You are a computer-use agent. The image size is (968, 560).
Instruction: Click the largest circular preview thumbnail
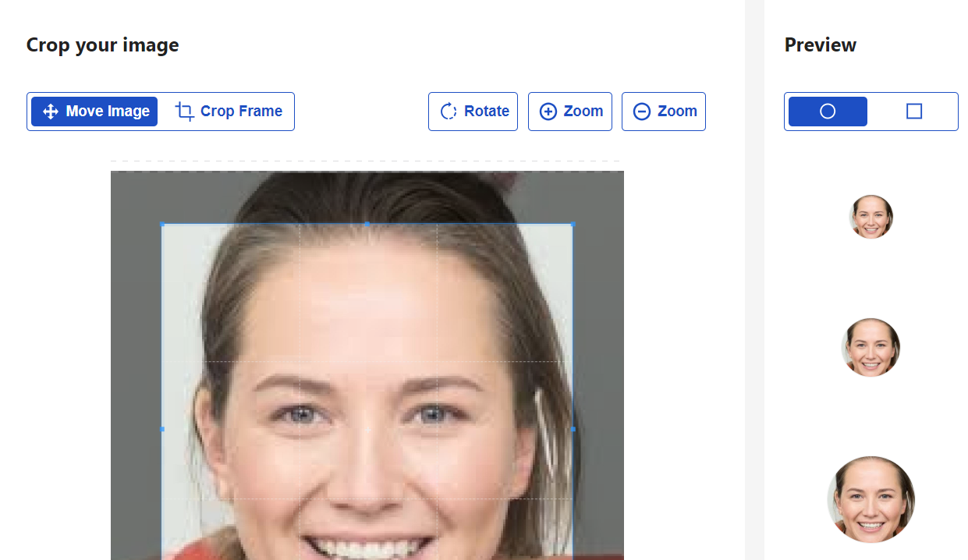click(871, 499)
